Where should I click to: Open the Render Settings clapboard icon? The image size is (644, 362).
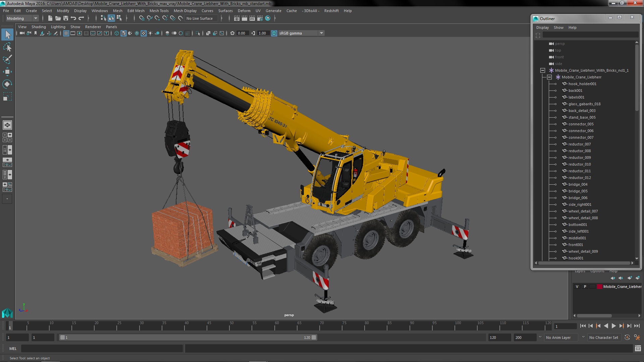(260, 18)
